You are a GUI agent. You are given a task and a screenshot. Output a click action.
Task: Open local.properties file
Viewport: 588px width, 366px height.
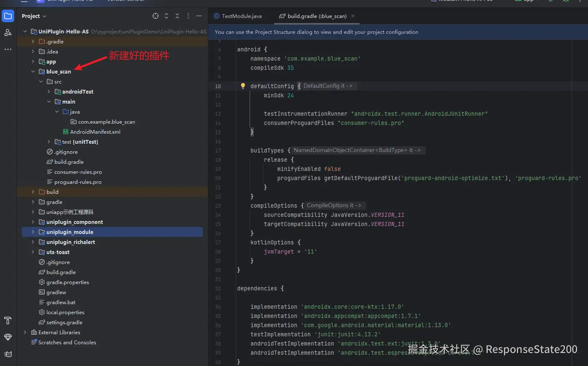(x=61, y=312)
